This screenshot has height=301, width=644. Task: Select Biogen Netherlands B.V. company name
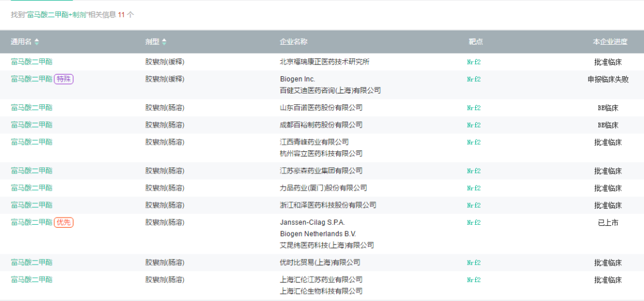tap(317, 234)
